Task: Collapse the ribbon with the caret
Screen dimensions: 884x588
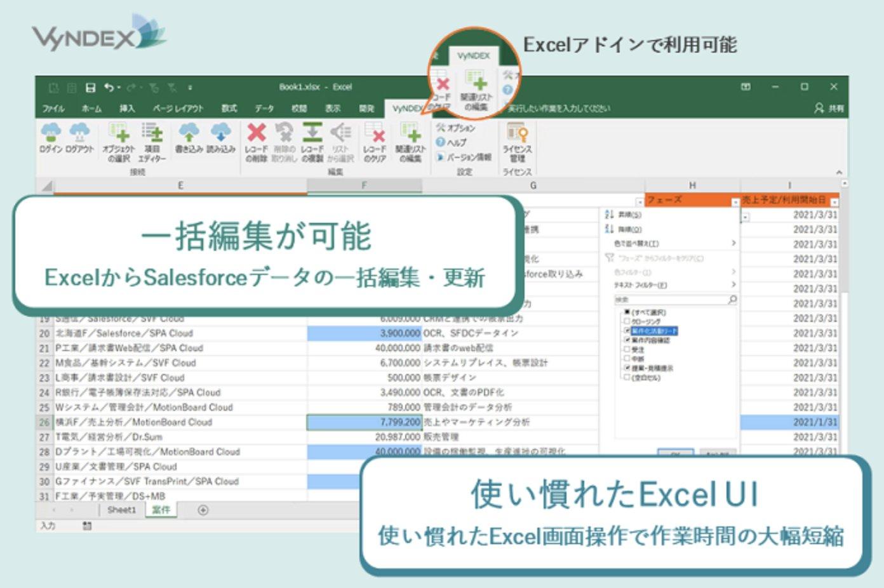Action: pos(839,172)
